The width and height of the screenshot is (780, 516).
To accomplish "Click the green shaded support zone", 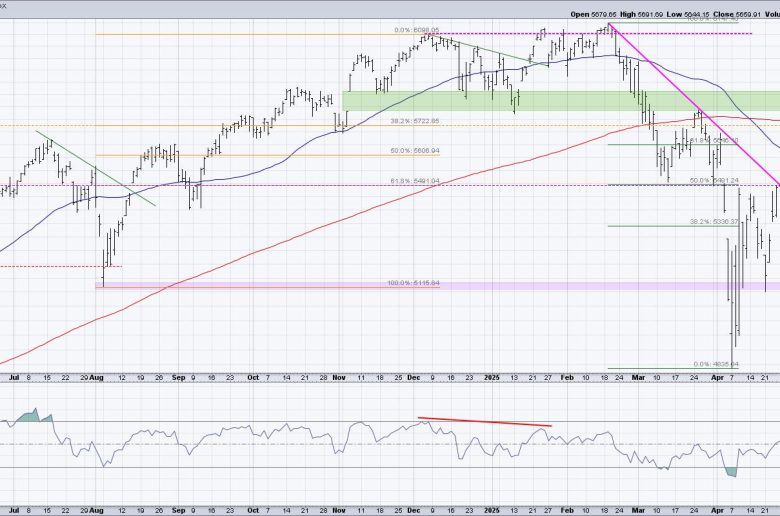I will point(561,101).
